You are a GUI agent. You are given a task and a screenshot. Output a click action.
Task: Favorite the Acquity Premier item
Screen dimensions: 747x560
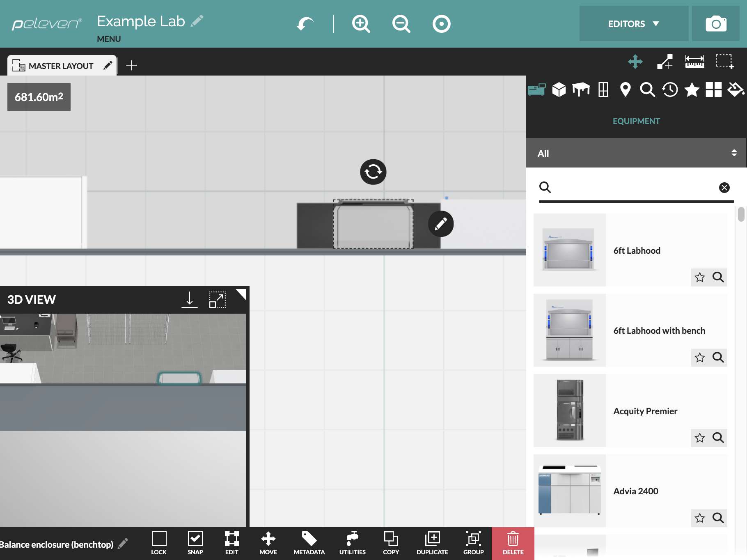pyautogui.click(x=700, y=438)
